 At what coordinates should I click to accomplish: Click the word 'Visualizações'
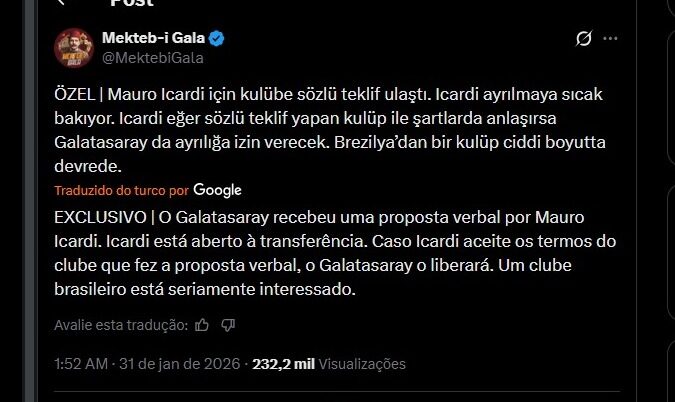pyautogui.click(x=360, y=364)
